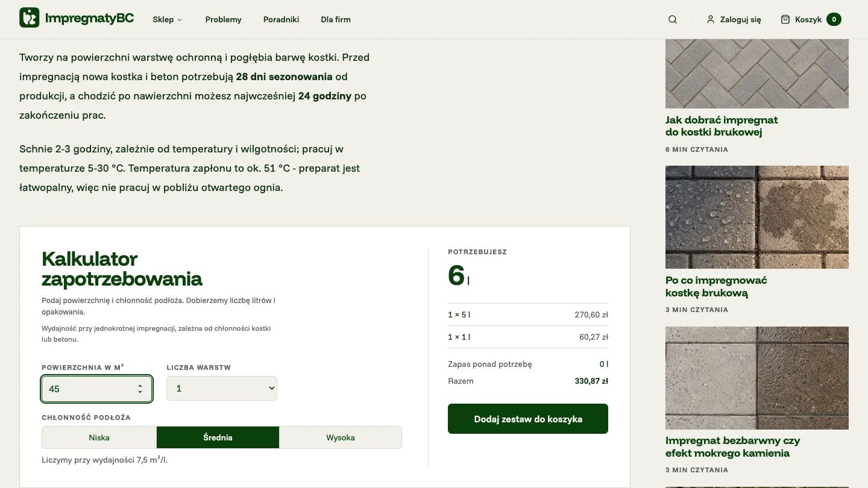This screenshot has width=868, height=488.
Task: Open article Impregnat bezbarwny czy efekt mokrego kamienia
Action: pyautogui.click(x=733, y=447)
